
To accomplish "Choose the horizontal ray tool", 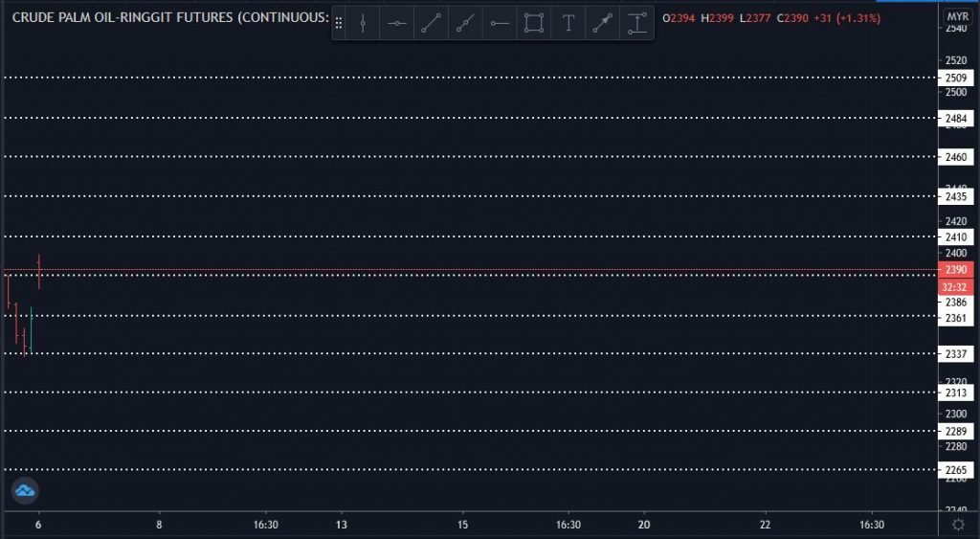I will pyautogui.click(x=500, y=24).
